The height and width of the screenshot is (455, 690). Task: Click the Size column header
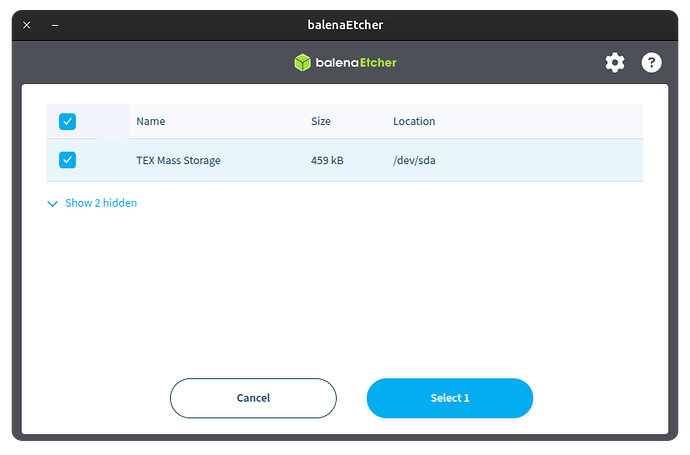point(321,121)
